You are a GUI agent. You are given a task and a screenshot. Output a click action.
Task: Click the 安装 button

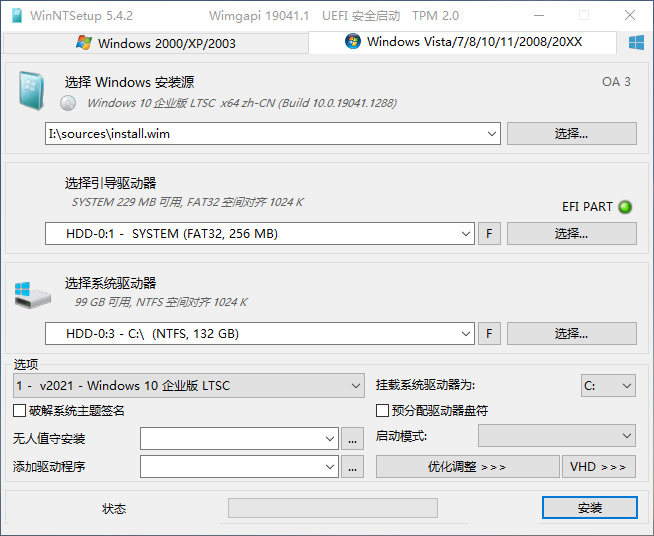pos(589,508)
